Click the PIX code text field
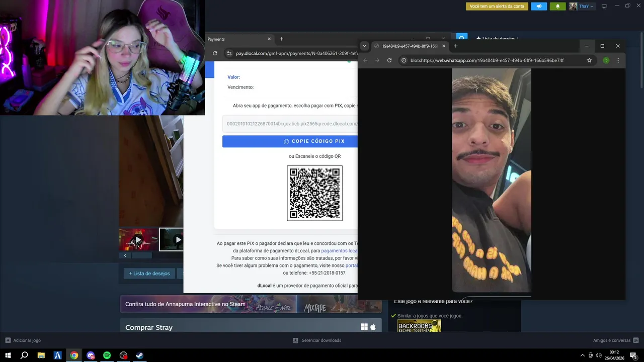Image resolution: width=644 pixels, height=362 pixels. tap(290, 124)
